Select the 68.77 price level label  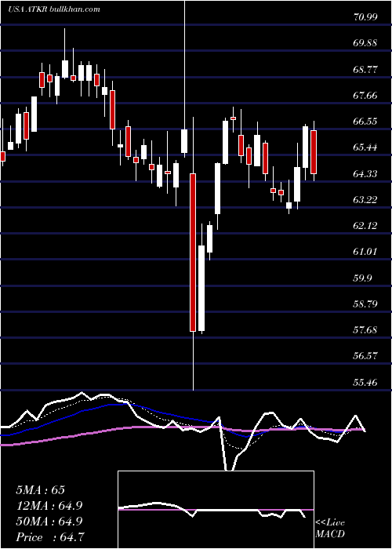(365, 69)
